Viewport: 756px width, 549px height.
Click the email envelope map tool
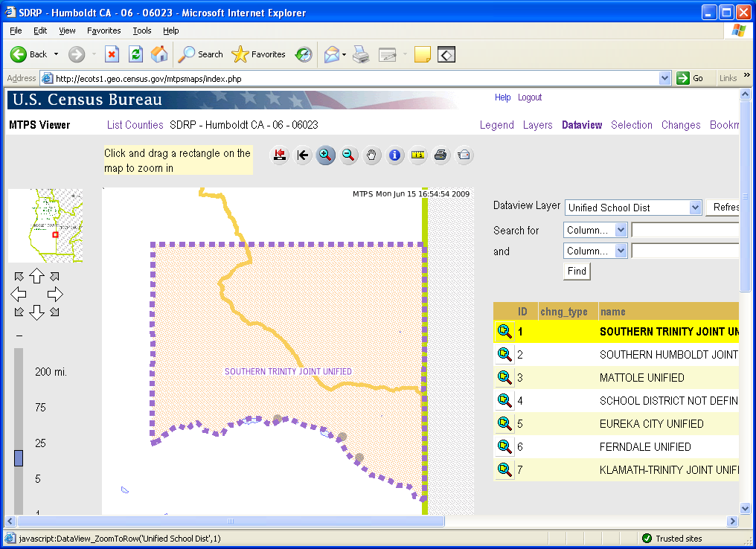point(464,155)
